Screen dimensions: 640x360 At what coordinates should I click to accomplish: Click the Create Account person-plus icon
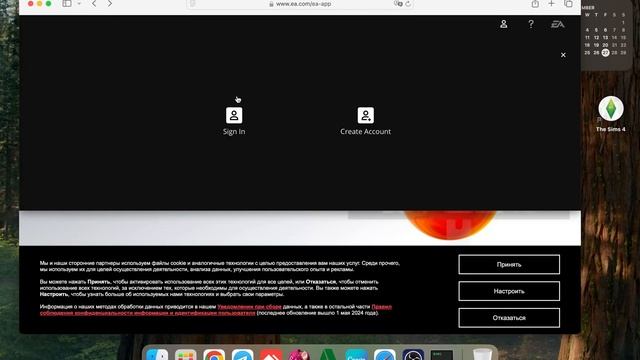pos(365,116)
